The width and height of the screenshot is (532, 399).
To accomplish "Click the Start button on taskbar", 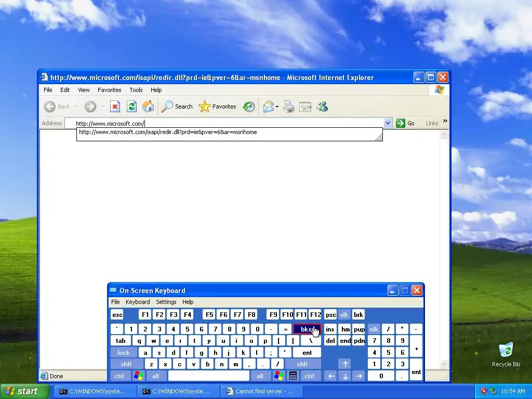I will pyautogui.click(x=24, y=391).
